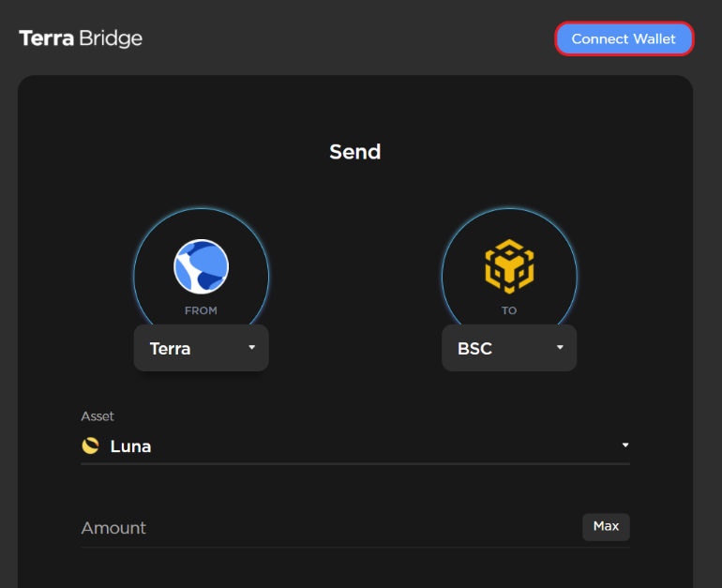This screenshot has width=722, height=588.
Task: Click the Connect Wallet button
Action: point(624,38)
